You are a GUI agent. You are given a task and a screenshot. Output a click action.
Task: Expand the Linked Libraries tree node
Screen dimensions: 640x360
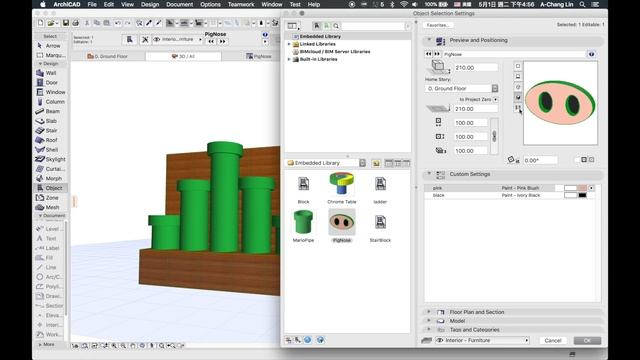[x=289, y=44]
